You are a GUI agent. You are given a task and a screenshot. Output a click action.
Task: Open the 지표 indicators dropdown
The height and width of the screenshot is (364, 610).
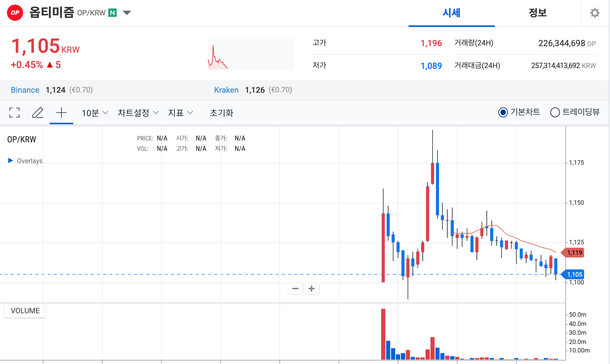180,113
